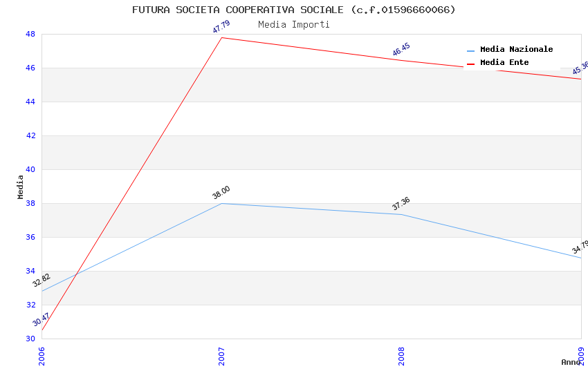Select the Media Ente legend label
This screenshot has height=380, width=588.
[504, 63]
